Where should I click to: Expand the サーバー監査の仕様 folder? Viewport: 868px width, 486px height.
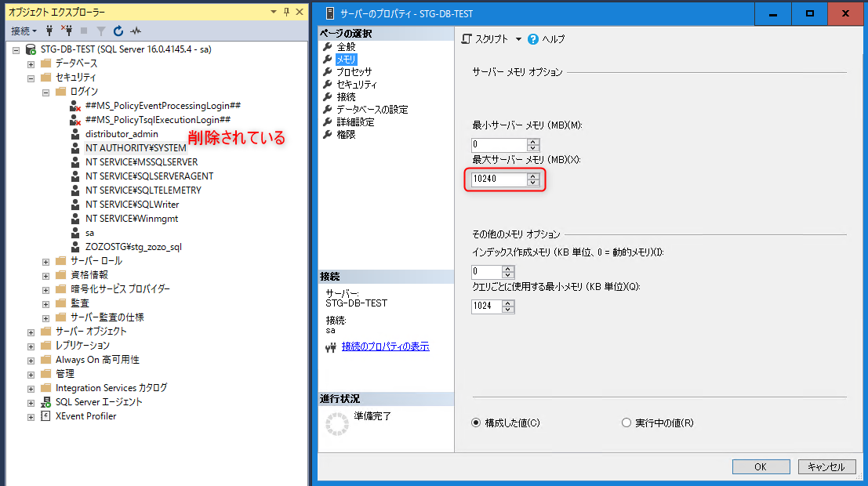point(46,318)
